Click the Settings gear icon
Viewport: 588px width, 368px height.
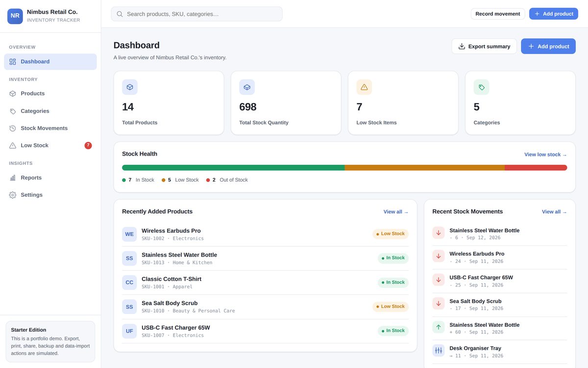pos(13,195)
